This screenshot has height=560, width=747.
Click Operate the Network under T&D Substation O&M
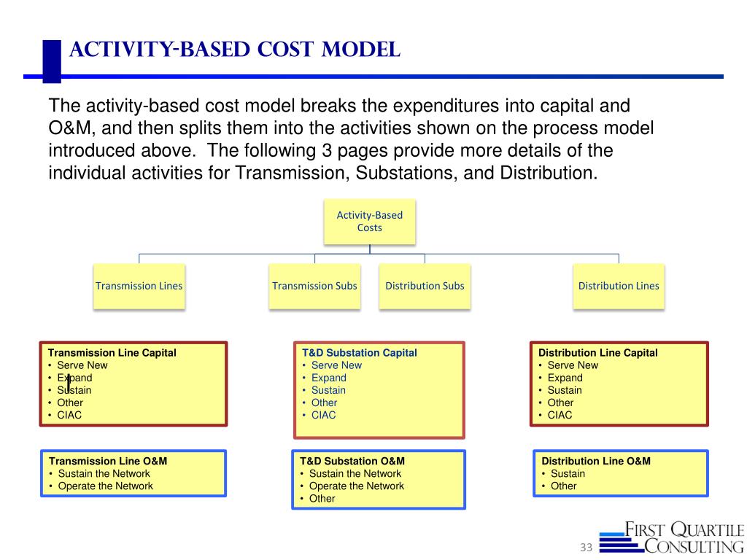coord(356,486)
